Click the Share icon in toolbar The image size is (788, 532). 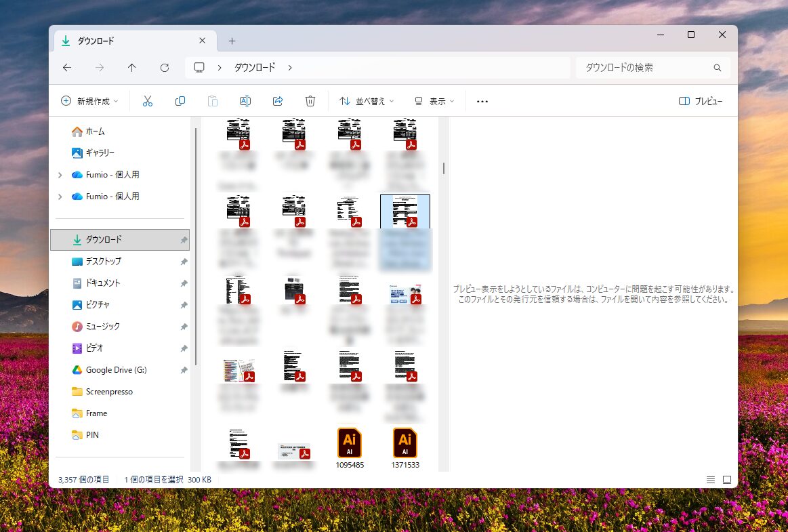click(278, 101)
